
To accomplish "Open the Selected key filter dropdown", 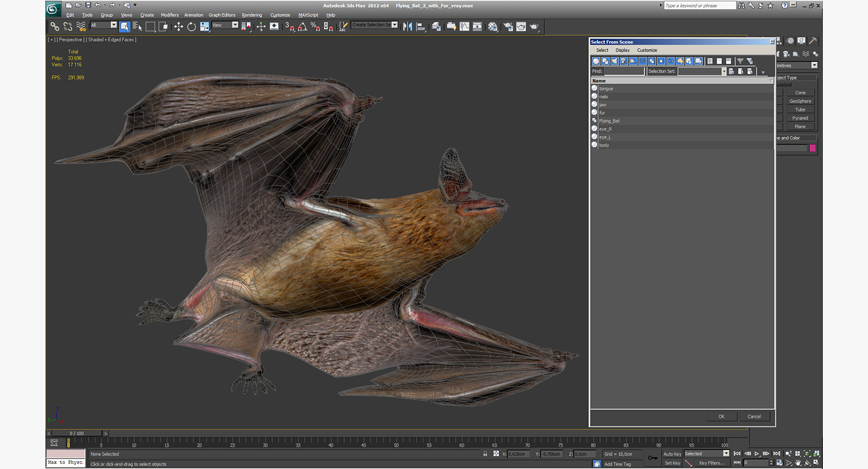I will pyautogui.click(x=726, y=453).
